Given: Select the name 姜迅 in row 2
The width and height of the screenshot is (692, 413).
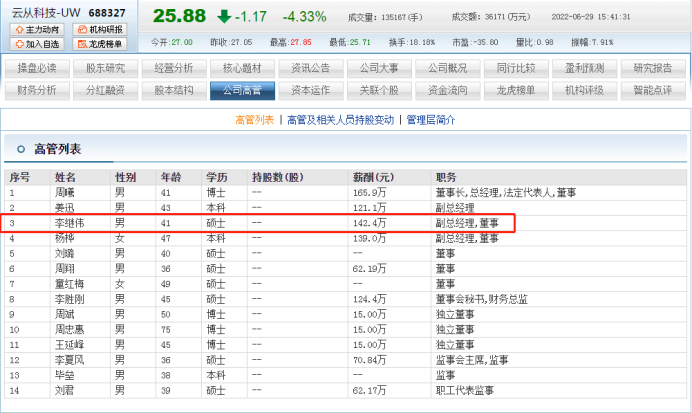Looking at the screenshot, I should point(64,208).
